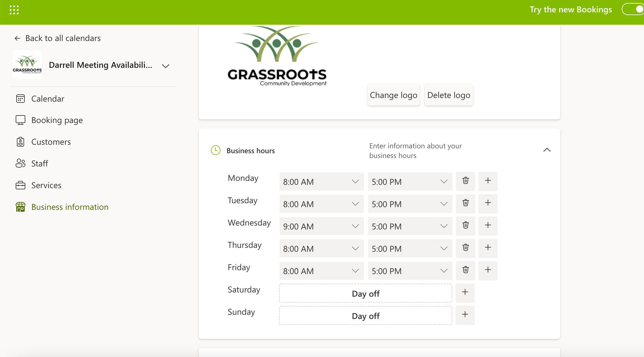Collapse the Business hours section
This screenshot has height=357, width=644.
[547, 150]
